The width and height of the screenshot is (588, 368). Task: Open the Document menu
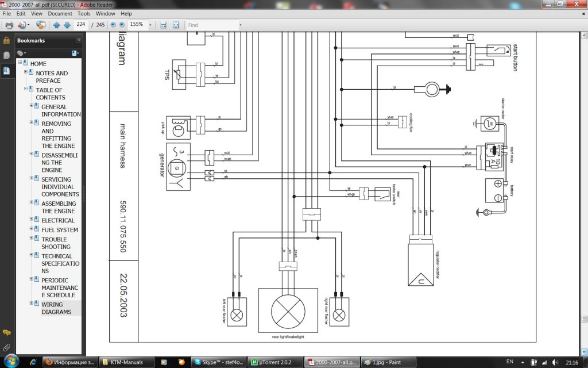[x=60, y=14]
